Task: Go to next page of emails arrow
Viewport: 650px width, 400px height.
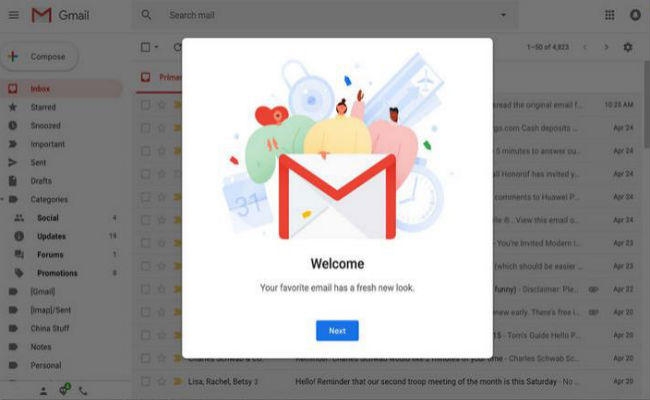Action: tap(606, 47)
